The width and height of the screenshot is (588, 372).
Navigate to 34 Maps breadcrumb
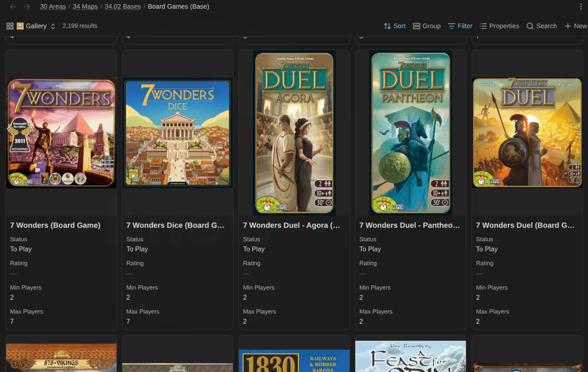pos(85,7)
